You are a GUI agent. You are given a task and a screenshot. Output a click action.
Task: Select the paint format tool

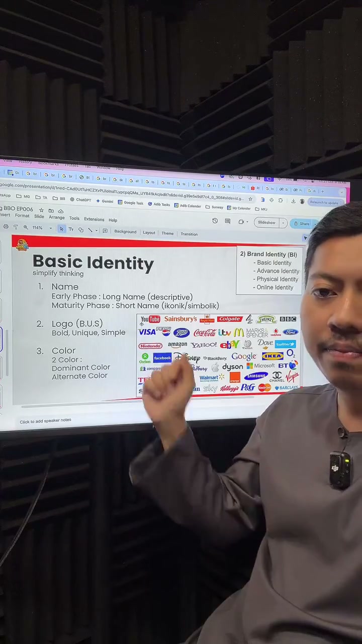click(x=16, y=227)
